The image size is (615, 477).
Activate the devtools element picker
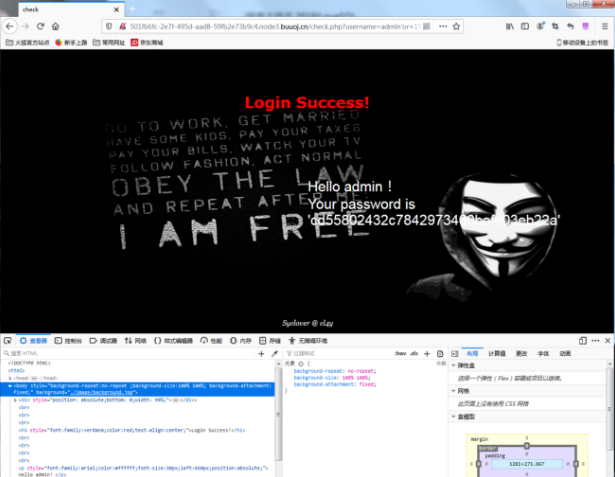8,340
